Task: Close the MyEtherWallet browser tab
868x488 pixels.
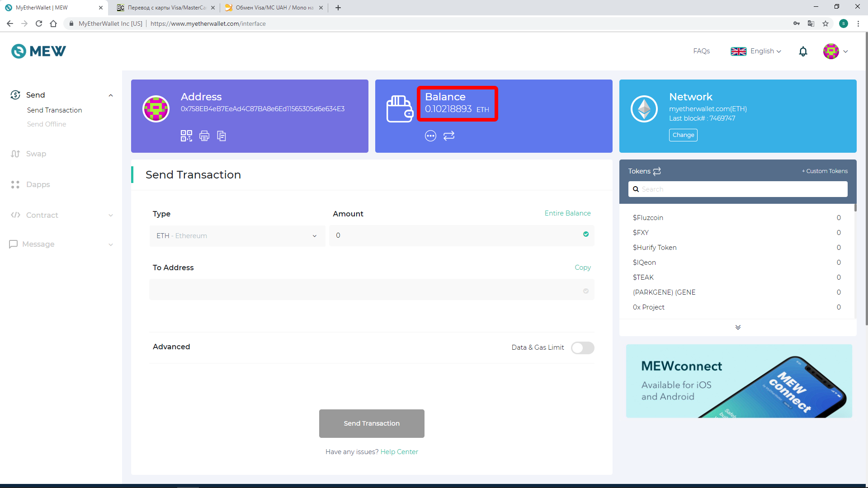Action: coord(101,8)
